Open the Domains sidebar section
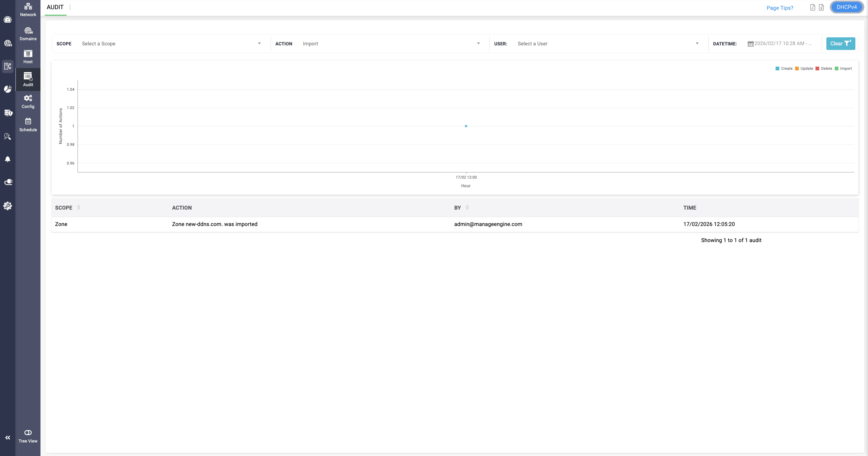This screenshot has width=868, height=456. [28, 34]
